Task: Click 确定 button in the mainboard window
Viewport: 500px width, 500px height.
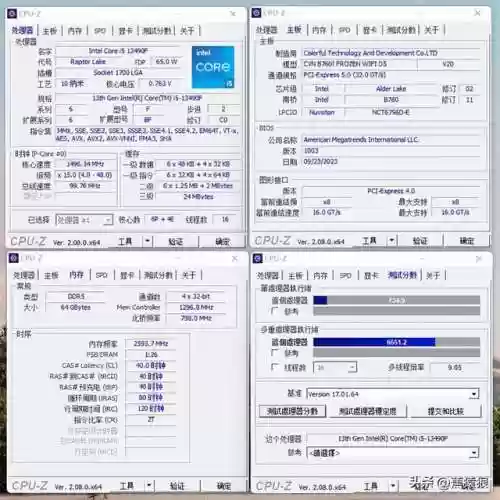Action: 467,240
